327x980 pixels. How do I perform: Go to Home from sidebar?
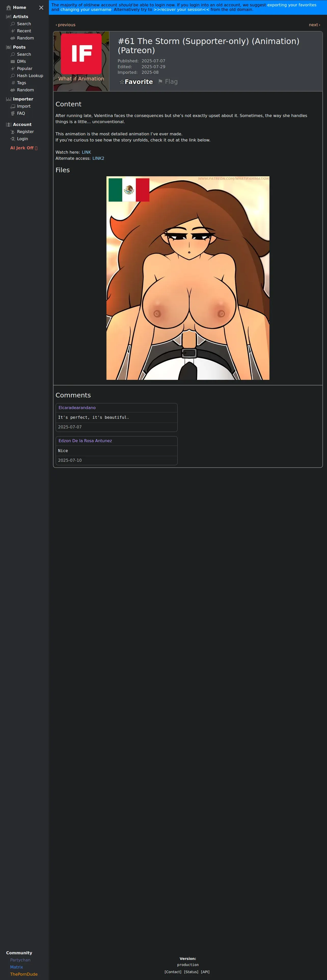pyautogui.click(x=19, y=8)
